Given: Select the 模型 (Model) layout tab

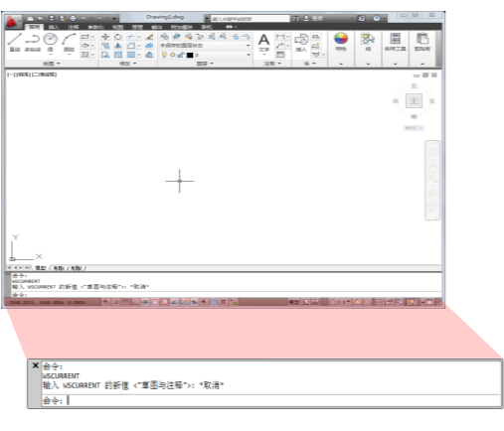Looking at the screenshot, I should click(41, 268).
